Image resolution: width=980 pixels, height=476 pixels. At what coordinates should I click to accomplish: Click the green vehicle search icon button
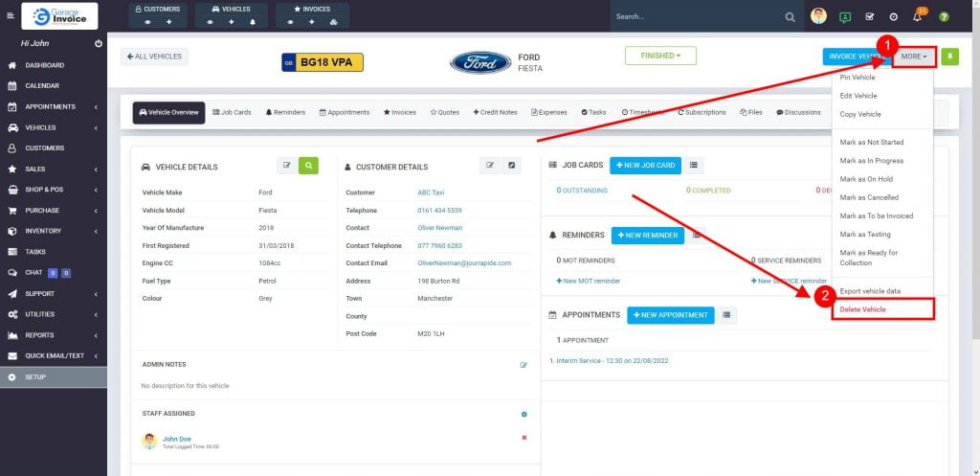pyautogui.click(x=308, y=166)
